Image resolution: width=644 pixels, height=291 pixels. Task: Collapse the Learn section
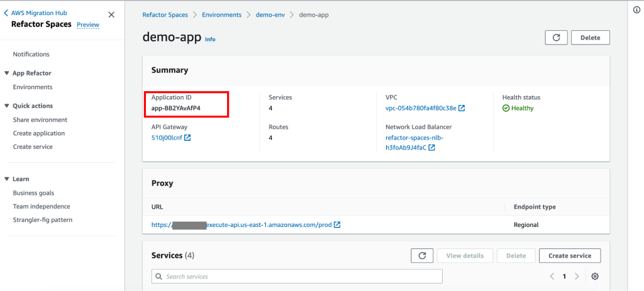tap(6, 179)
